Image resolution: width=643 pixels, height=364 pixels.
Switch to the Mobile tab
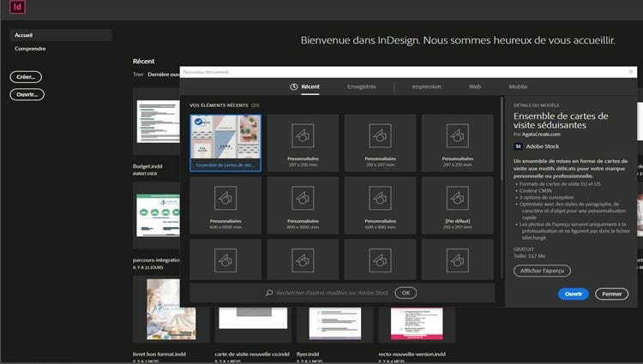(518, 87)
